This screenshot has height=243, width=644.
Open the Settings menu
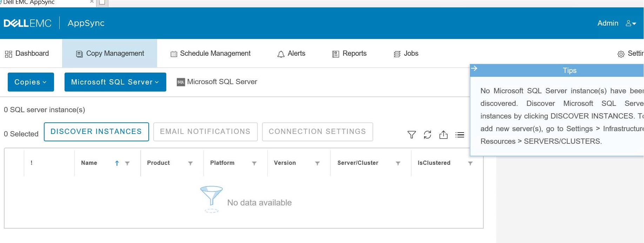(x=630, y=54)
